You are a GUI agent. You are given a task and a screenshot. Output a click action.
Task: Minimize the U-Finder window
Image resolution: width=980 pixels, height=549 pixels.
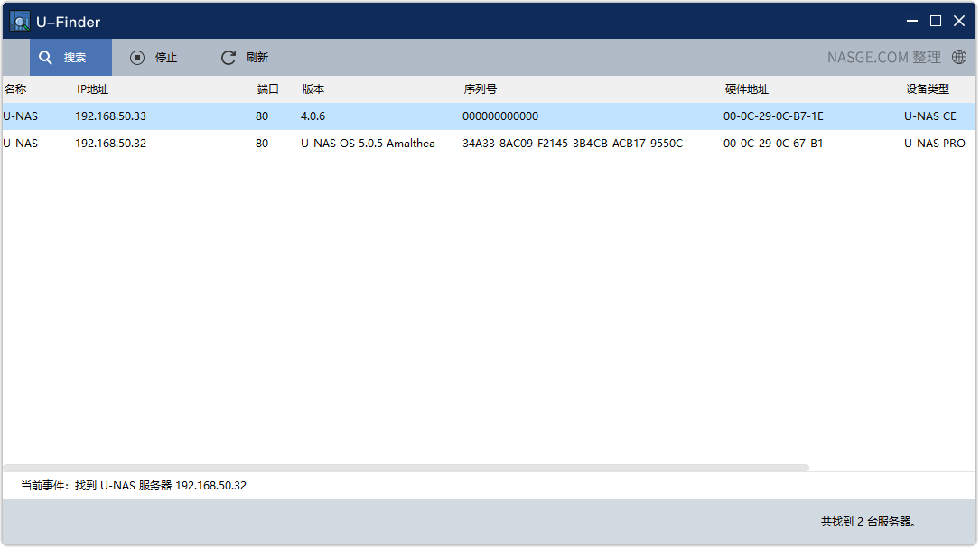point(912,22)
